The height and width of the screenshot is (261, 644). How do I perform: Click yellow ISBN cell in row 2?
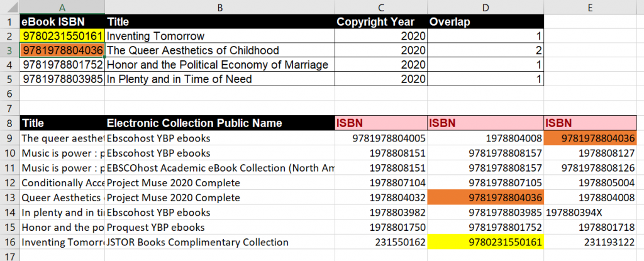point(62,36)
